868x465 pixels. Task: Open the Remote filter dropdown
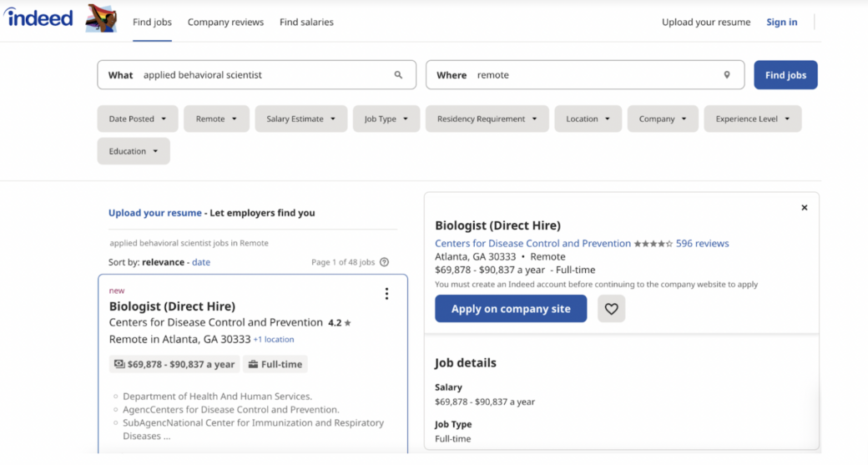tap(216, 119)
